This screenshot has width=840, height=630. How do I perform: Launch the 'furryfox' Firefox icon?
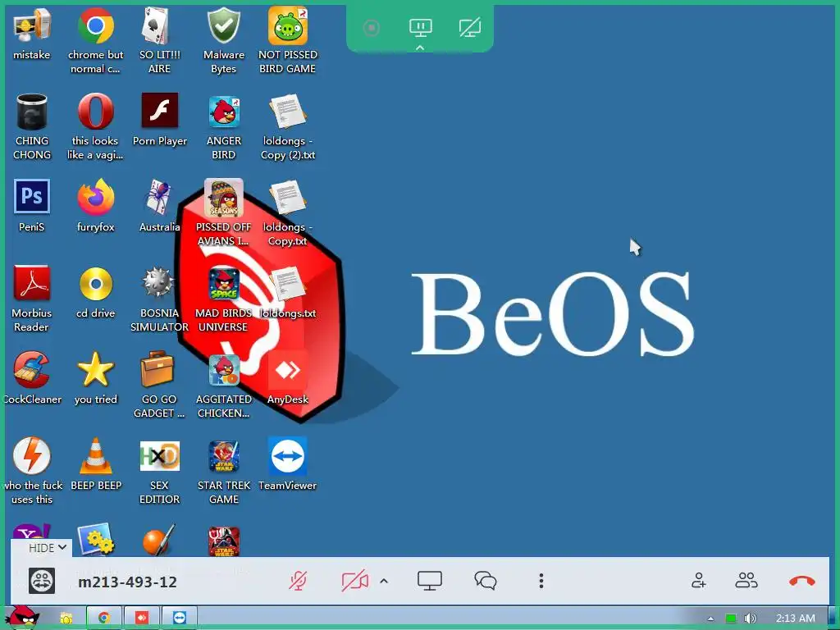pyautogui.click(x=95, y=197)
